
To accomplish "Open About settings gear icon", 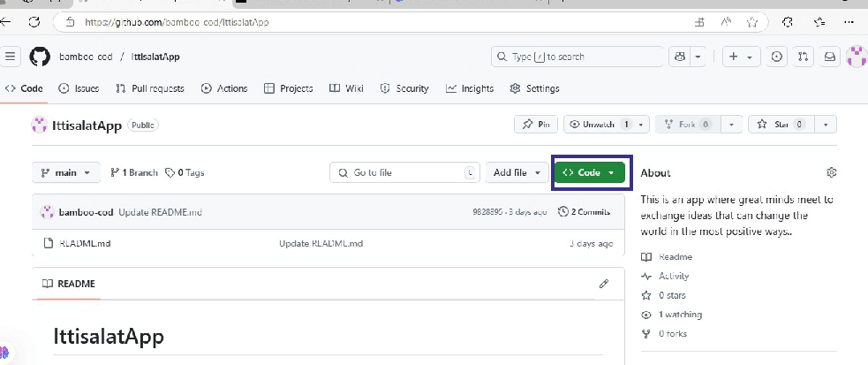I will 832,173.
